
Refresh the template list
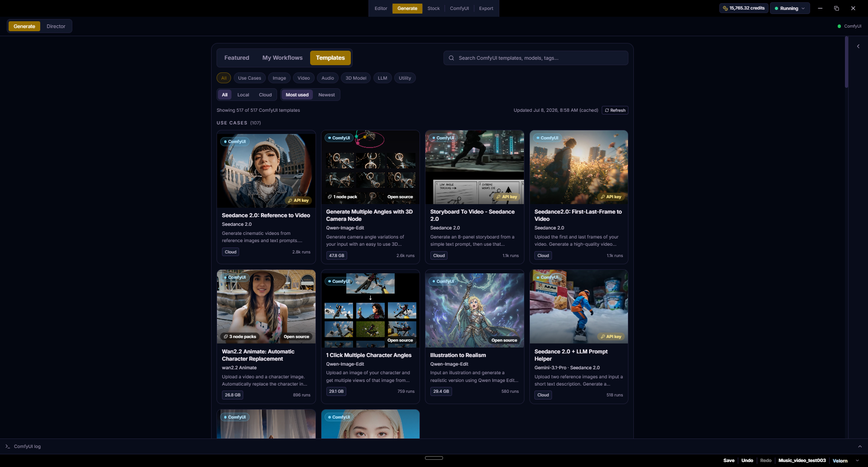click(x=615, y=110)
